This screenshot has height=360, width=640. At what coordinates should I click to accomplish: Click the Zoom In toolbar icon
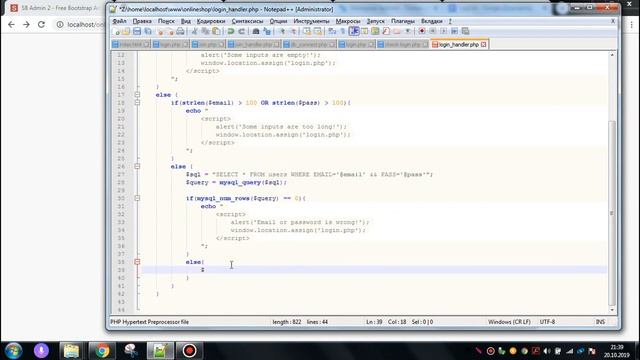[x=282, y=31]
